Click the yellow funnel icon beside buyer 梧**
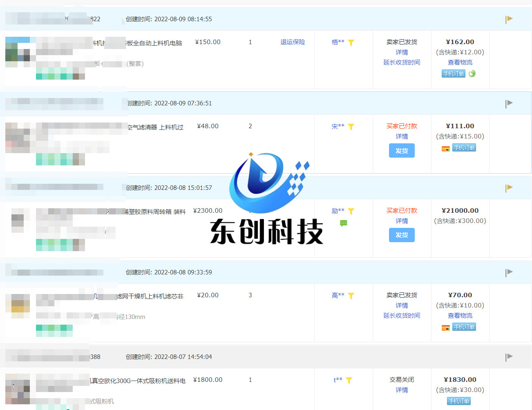The width and height of the screenshot is (532, 410). pyautogui.click(x=351, y=42)
